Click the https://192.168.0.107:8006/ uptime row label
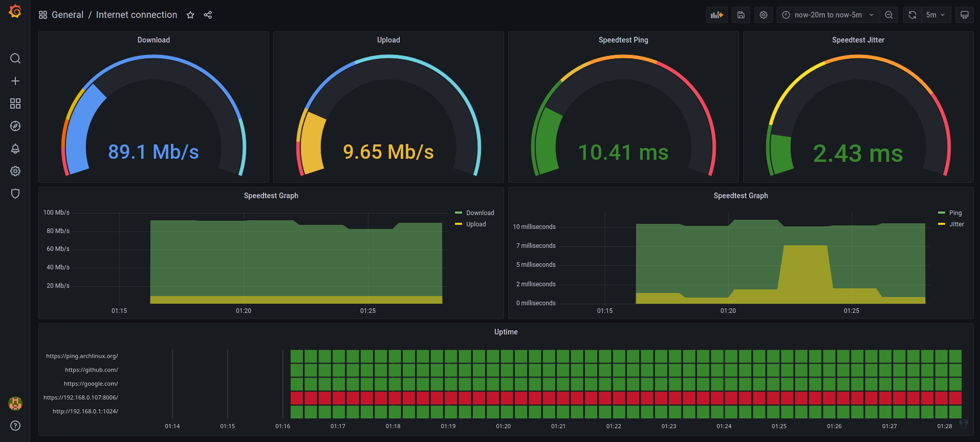Viewport: 980px width, 442px height. [80, 397]
